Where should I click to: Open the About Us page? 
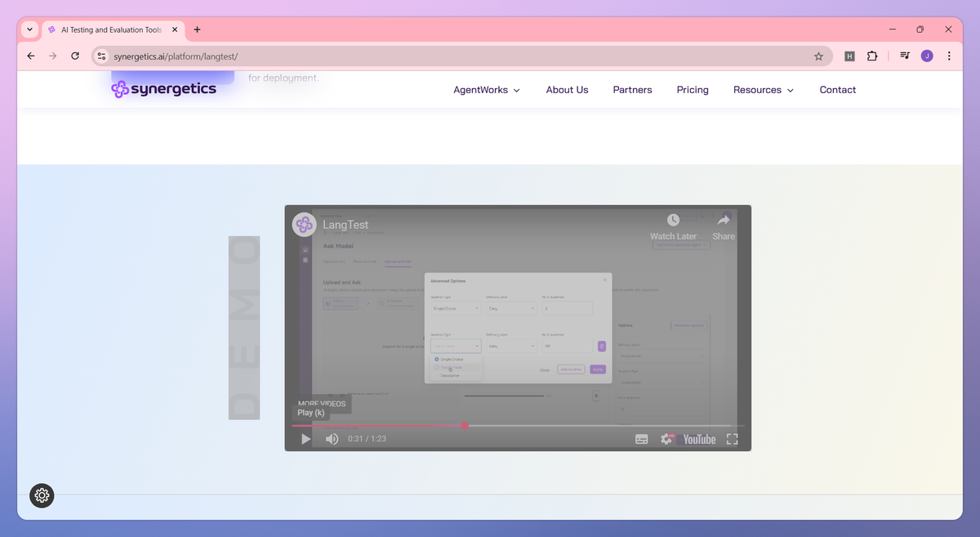pyautogui.click(x=567, y=90)
